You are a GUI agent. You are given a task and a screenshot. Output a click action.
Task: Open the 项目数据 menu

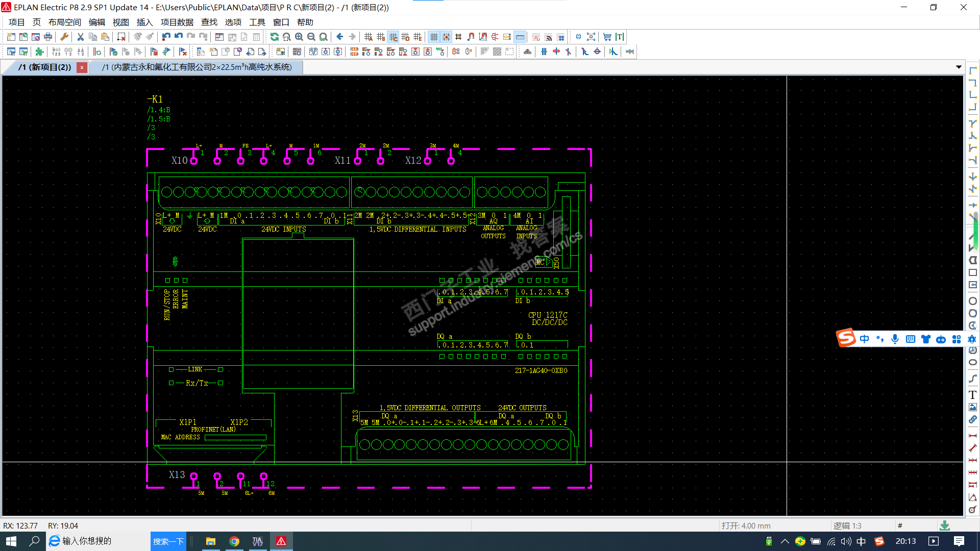177,22
